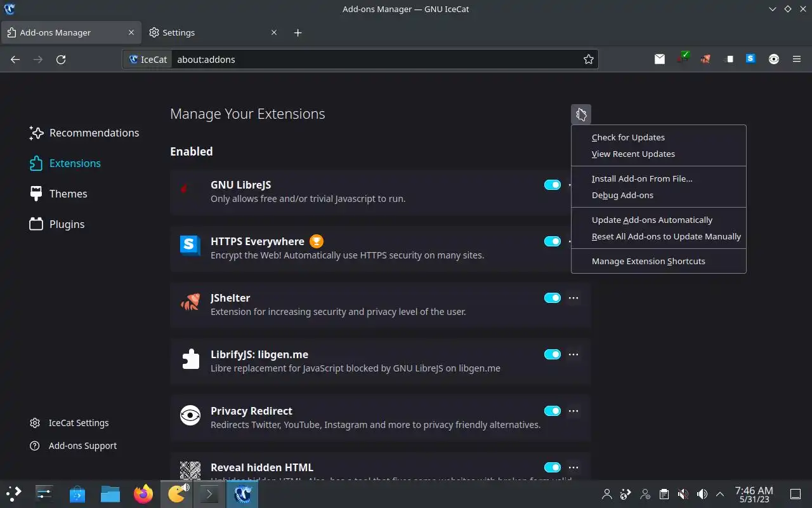
Task: Open the HTTPS Everywhere extension details
Action: (380, 248)
